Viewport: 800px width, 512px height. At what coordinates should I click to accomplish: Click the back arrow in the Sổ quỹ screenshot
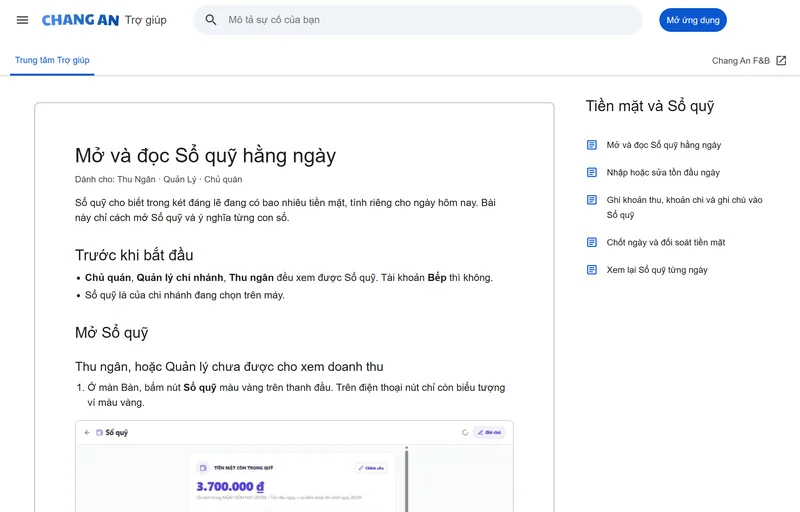point(87,432)
